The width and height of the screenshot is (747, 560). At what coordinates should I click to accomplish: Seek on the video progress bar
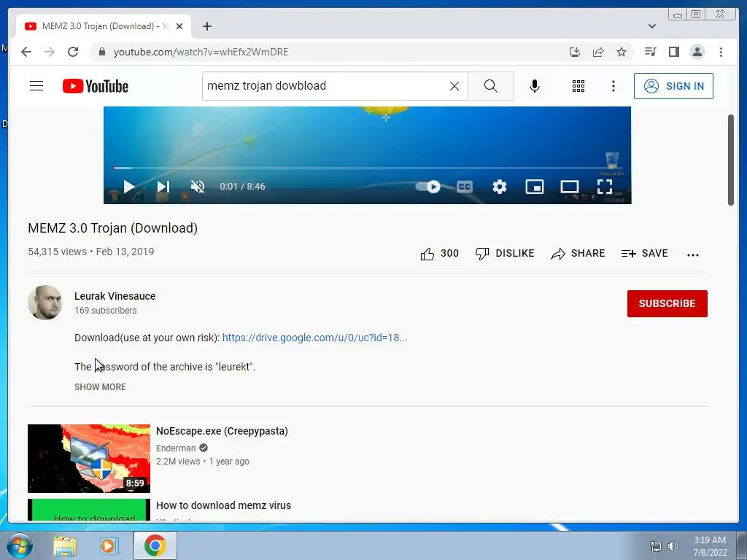pos(368,168)
